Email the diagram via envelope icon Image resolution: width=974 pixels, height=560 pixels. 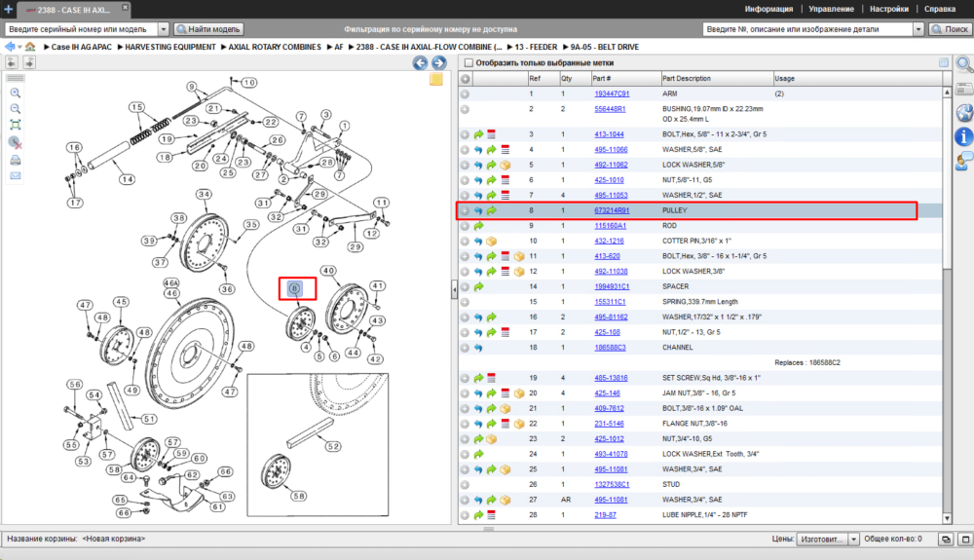(x=16, y=176)
